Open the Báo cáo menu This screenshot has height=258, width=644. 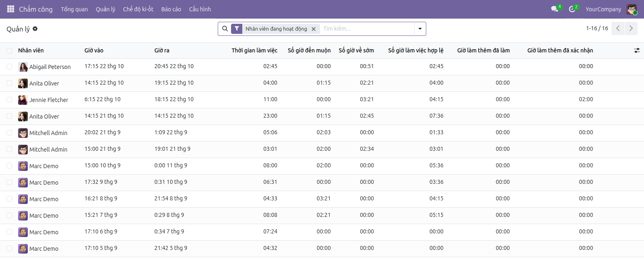coord(171,9)
